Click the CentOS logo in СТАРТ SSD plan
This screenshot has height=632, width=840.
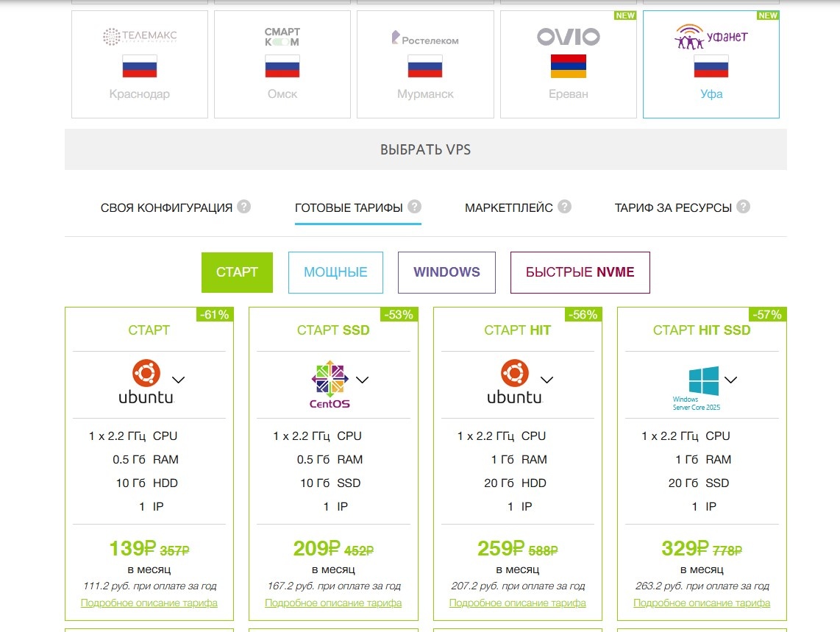point(330,384)
